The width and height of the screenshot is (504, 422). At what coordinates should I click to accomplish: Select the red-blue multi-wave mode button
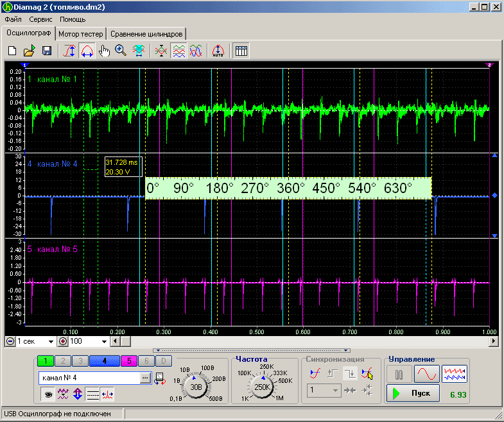(x=455, y=374)
